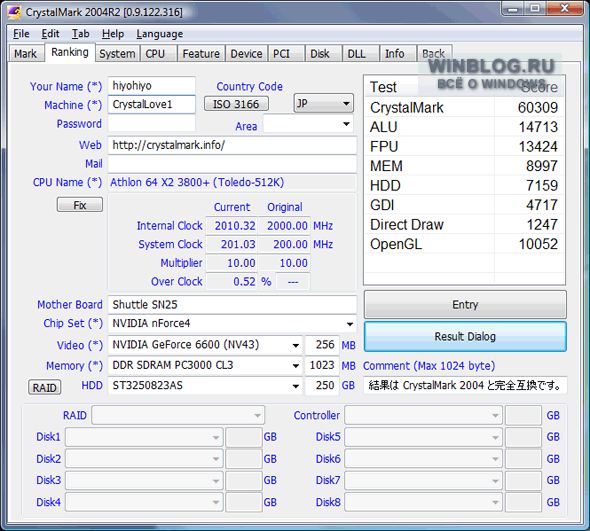This screenshot has height=531, width=590.
Task: Switch to the Device tab
Action: coord(246,53)
